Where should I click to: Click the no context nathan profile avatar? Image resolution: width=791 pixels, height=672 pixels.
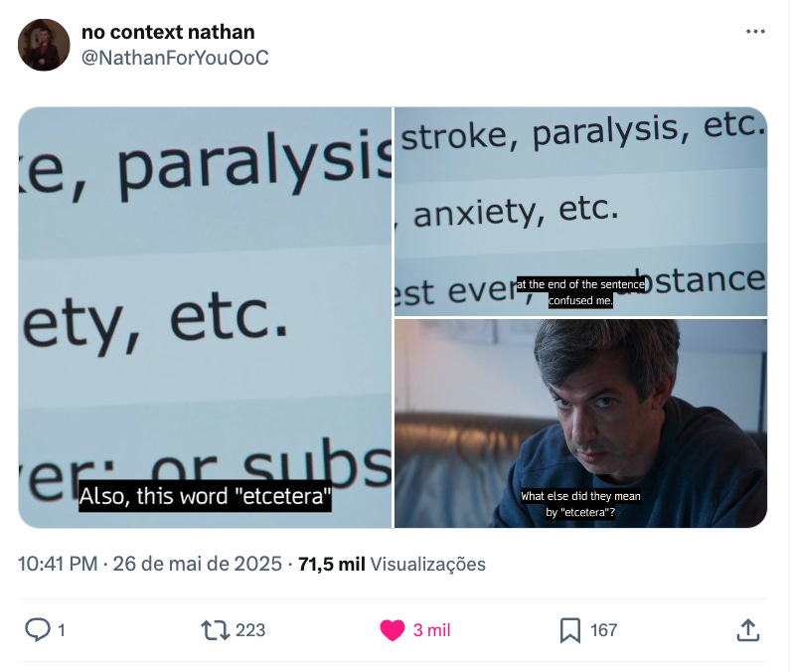pos(44,45)
